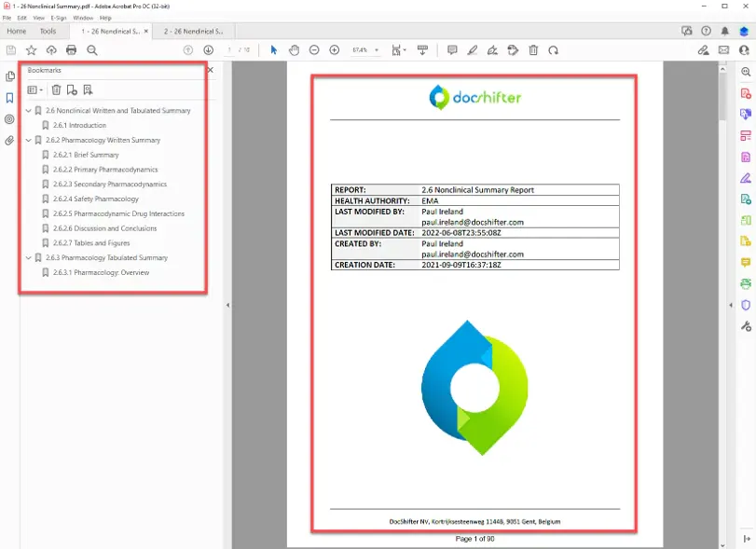
Task: Open the File menu
Action: (7, 19)
